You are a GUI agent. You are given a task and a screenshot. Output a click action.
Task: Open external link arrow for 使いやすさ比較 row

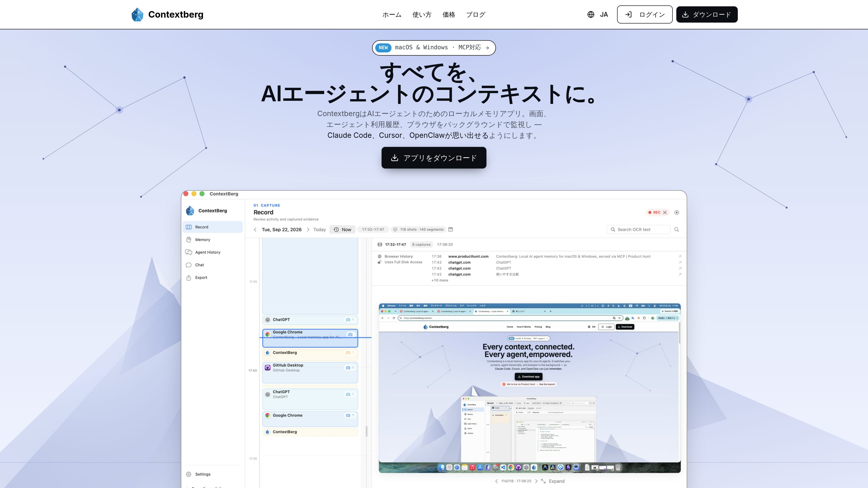click(x=680, y=274)
